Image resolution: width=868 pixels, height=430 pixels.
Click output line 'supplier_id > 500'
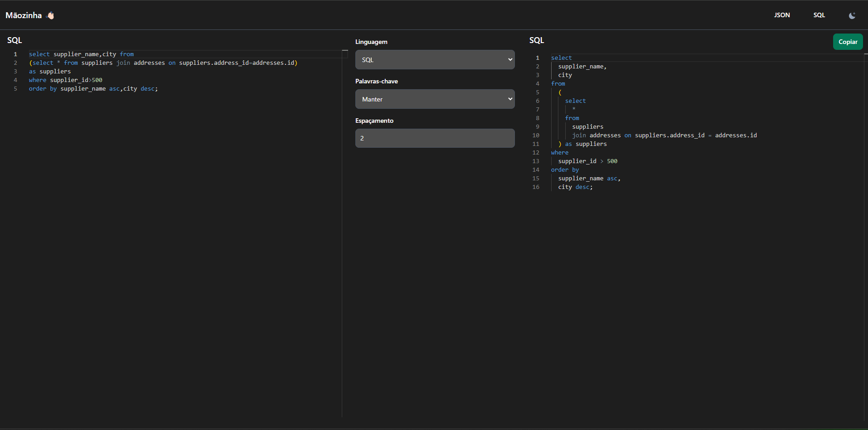coord(587,161)
